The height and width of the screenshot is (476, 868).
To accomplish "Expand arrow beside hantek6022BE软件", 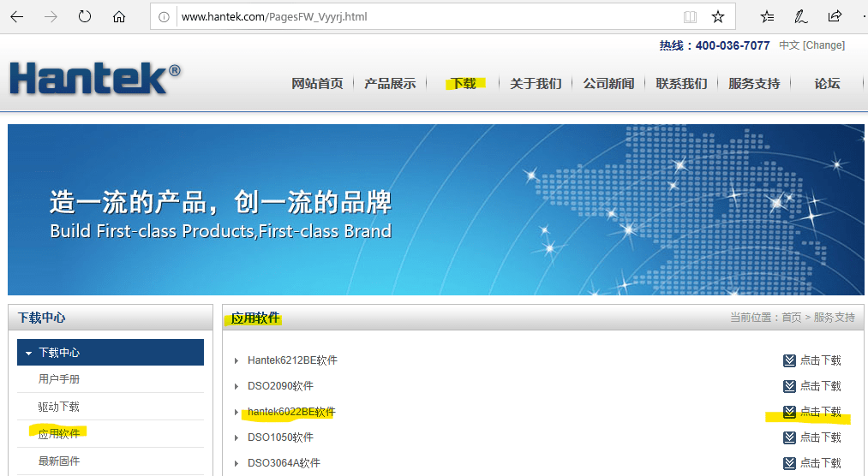I will pos(236,412).
